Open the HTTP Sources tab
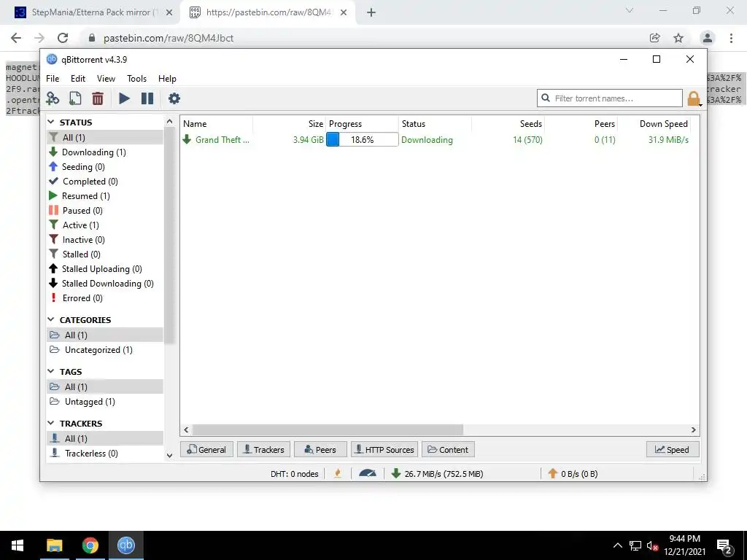The image size is (747, 560). tap(385, 449)
